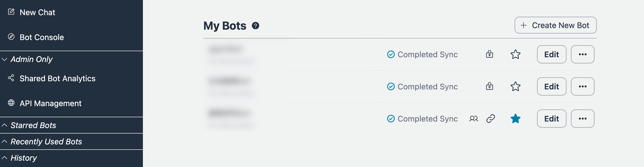The height and width of the screenshot is (167, 644).
Task: Open the third bot's blurred name entry
Action: tap(229, 114)
